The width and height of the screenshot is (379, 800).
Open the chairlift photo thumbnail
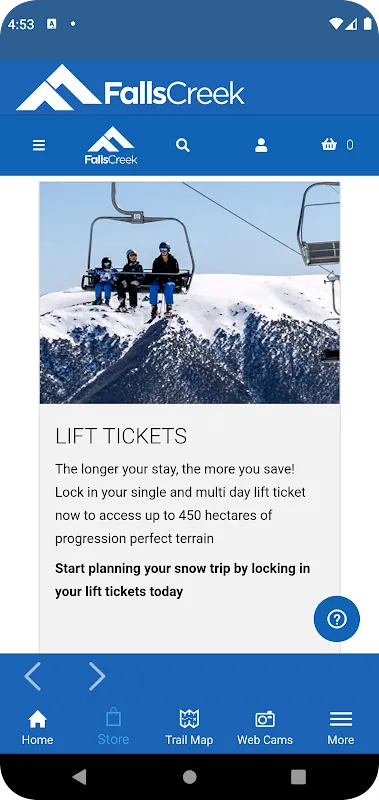(x=190, y=293)
